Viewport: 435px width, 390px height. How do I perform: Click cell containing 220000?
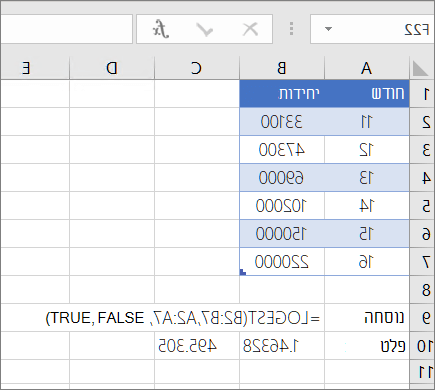(x=282, y=262)
